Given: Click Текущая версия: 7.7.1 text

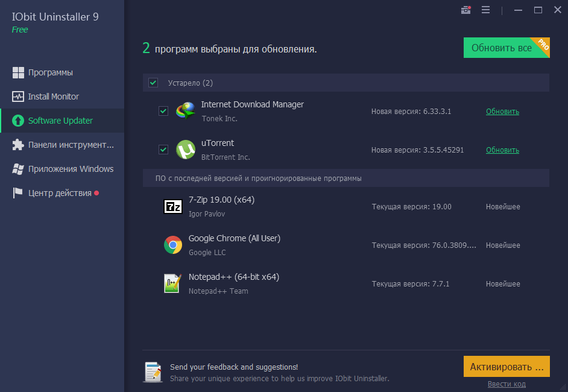Looking at the screenshot, I should [x=411, y=284].
